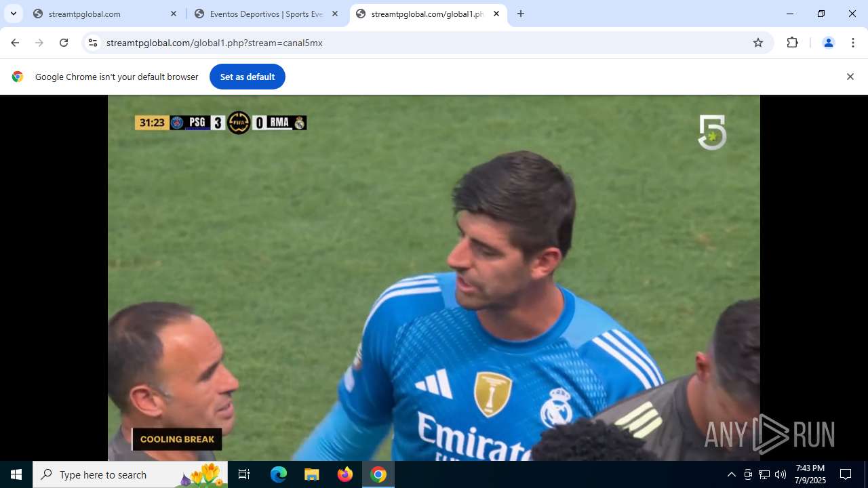Open a new browser tab
868x488 pixels.
[x=521, y=14]
